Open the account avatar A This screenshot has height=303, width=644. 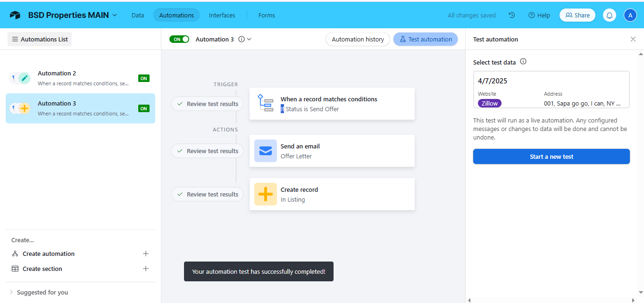point(630,15)
